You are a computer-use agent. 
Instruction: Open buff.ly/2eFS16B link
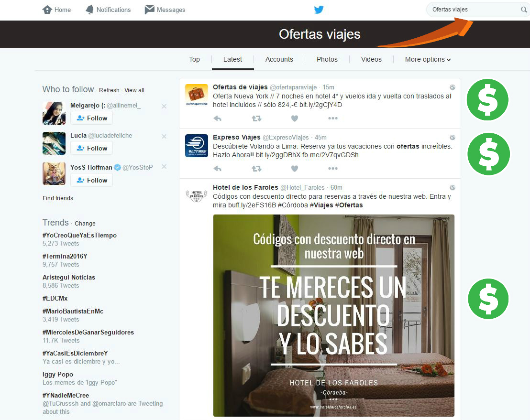pos(252,205)
